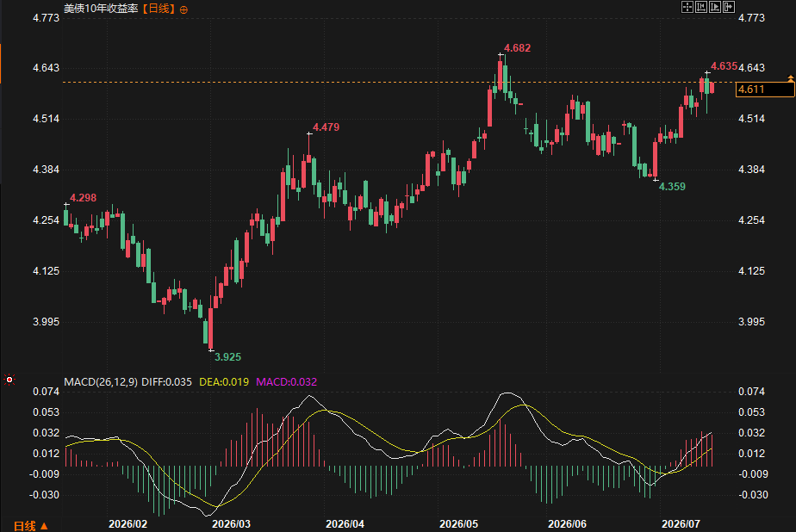The width and height of the screenshot is (796, 532).
Task: Select the current price tag 4.611
Action: click(x=764, y=90)
